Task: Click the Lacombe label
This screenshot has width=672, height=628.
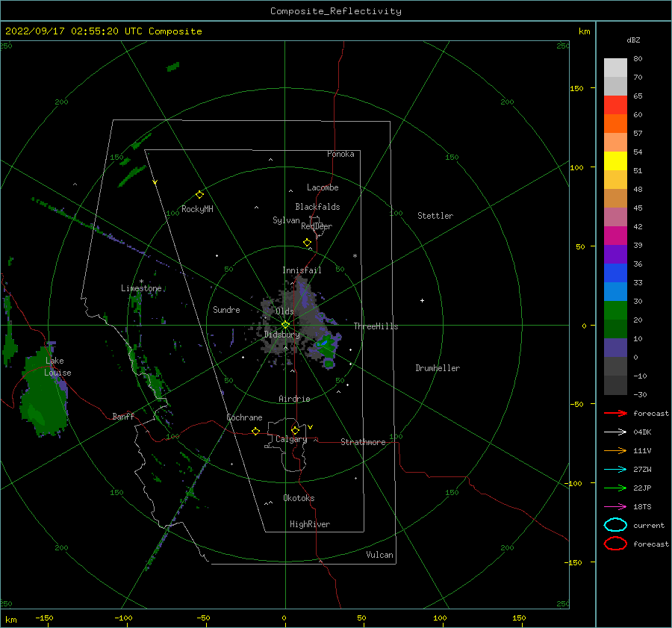Action: click(x=323, y=187)
